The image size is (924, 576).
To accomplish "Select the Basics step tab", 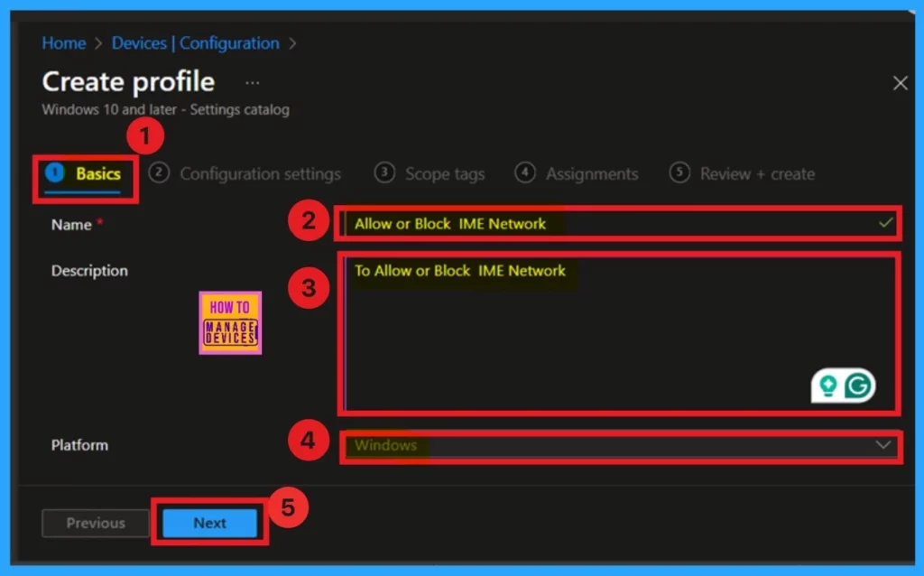I will 84,174.
